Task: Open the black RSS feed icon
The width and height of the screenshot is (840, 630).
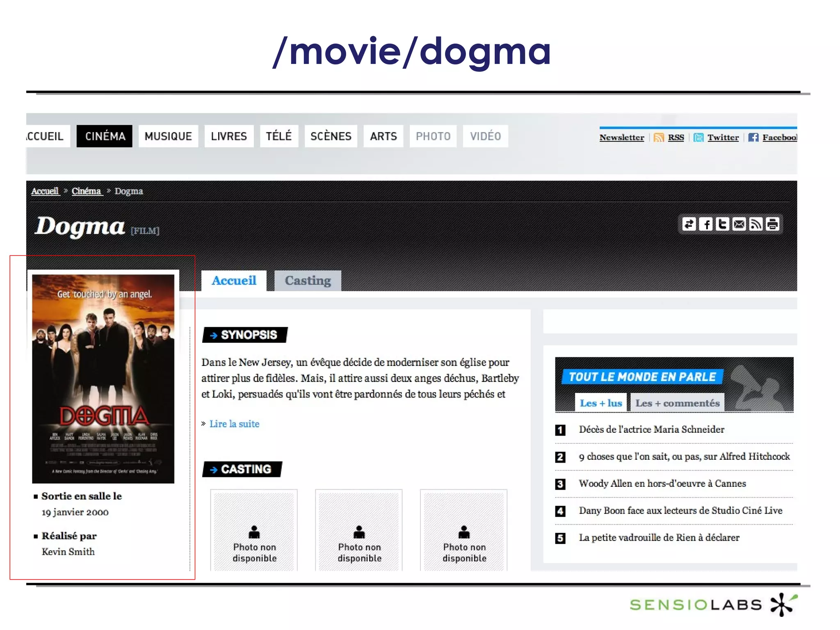Action: pos(756,224)
